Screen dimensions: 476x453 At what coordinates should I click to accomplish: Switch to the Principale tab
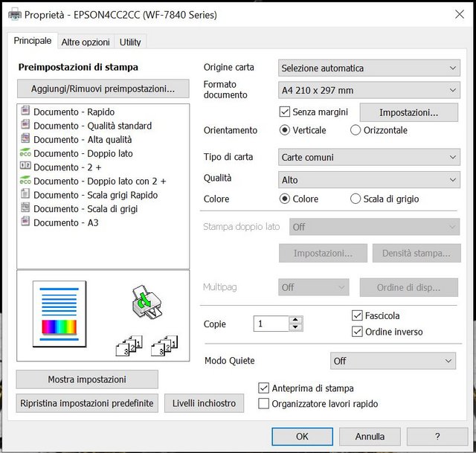tap(33, 40)
